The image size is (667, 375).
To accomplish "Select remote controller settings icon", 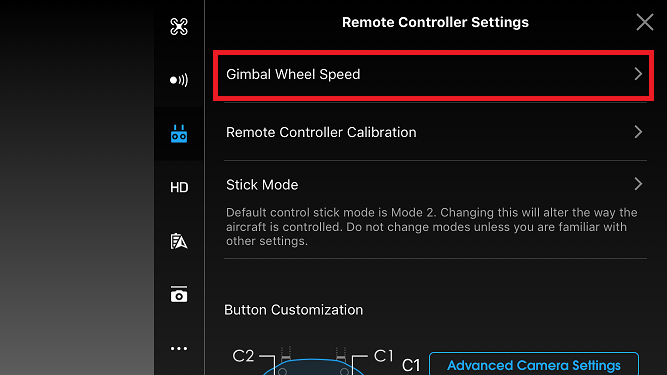I will (x=179, y=134).
